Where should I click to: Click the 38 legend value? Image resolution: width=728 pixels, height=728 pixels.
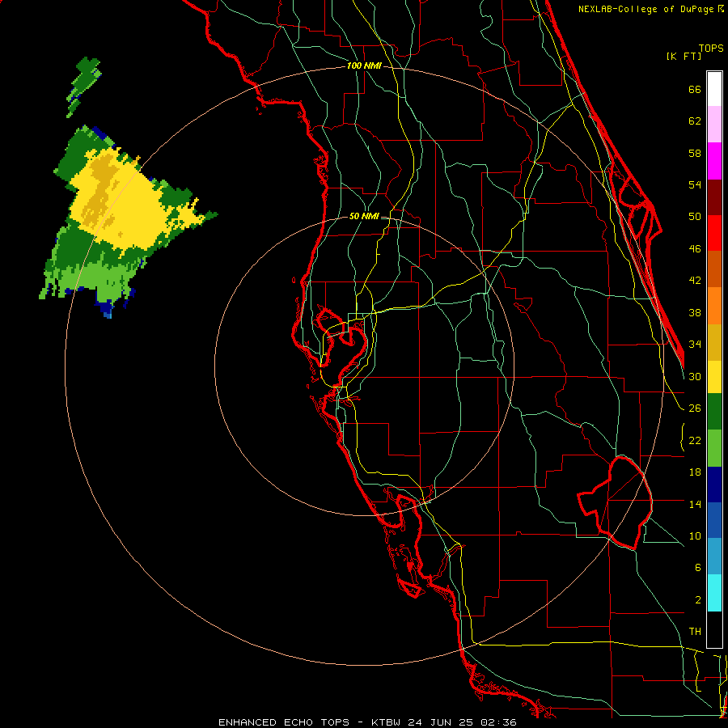coord(695,312)
